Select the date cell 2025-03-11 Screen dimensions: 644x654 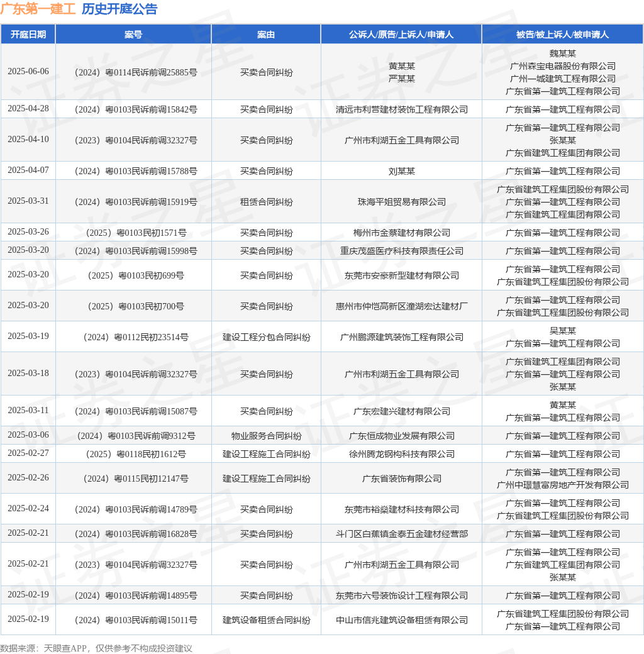coord(28,411)
